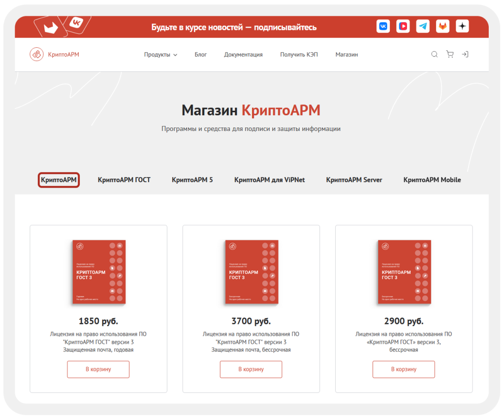Screen dimensions: 504x420
Task: Click В корзину under the 3700 руб. license
Action: (251, 369)
